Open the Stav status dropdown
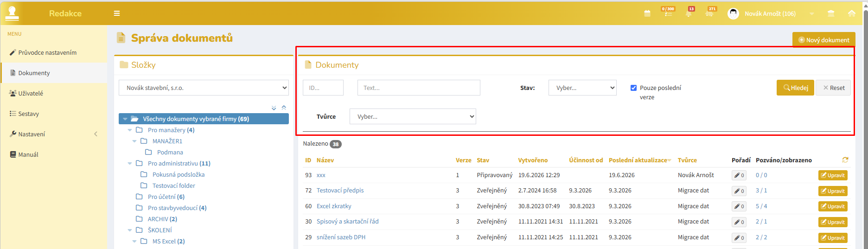 (582, 88)
